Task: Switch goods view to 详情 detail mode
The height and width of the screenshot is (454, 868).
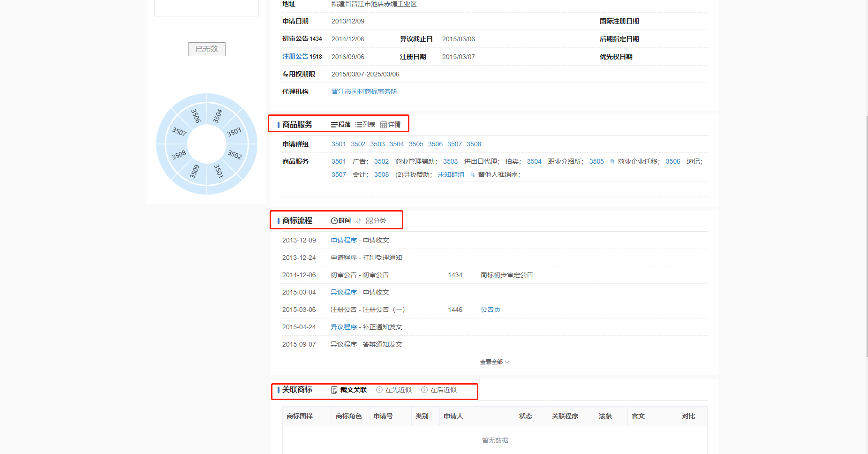Action: tap(391, 125)
